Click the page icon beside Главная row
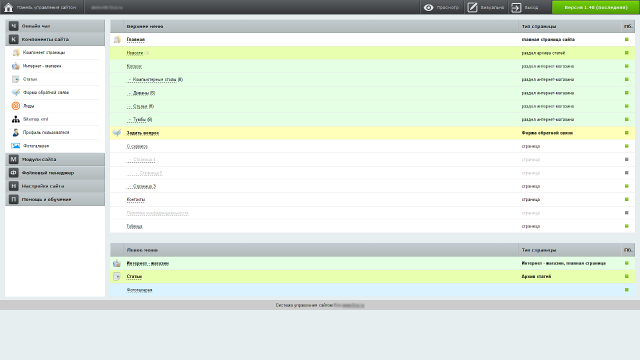 [117, 40]
